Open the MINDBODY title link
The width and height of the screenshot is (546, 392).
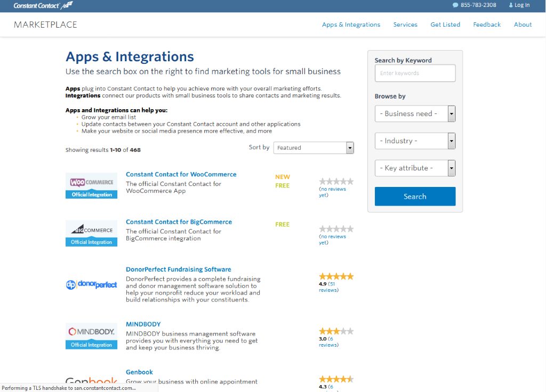[x=143, y=324]
